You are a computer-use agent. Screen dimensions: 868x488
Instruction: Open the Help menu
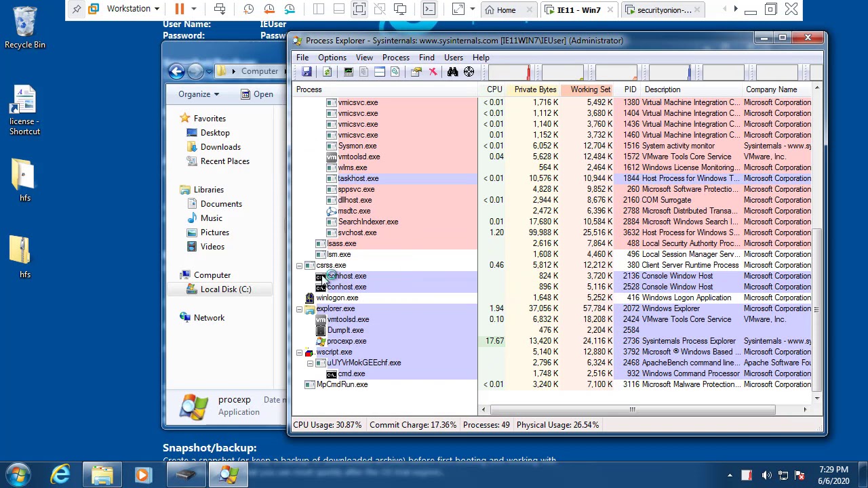coord(481,58)
